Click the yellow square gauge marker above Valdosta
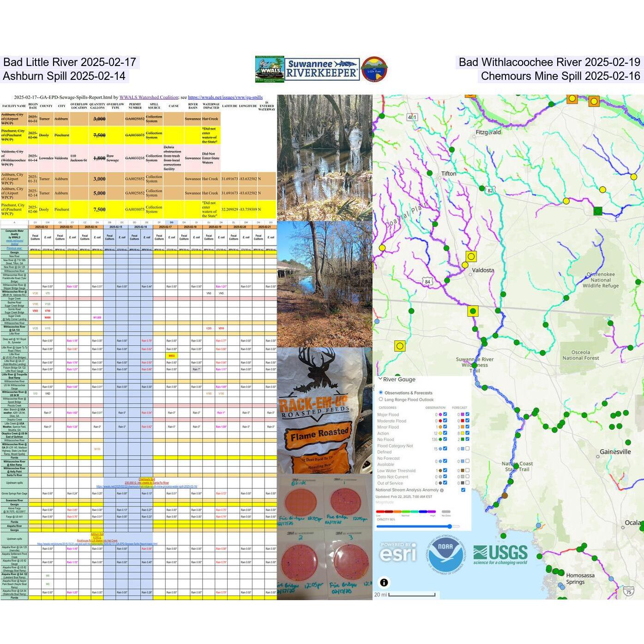Viewport: 644px width, 644px height. (471, 256)
